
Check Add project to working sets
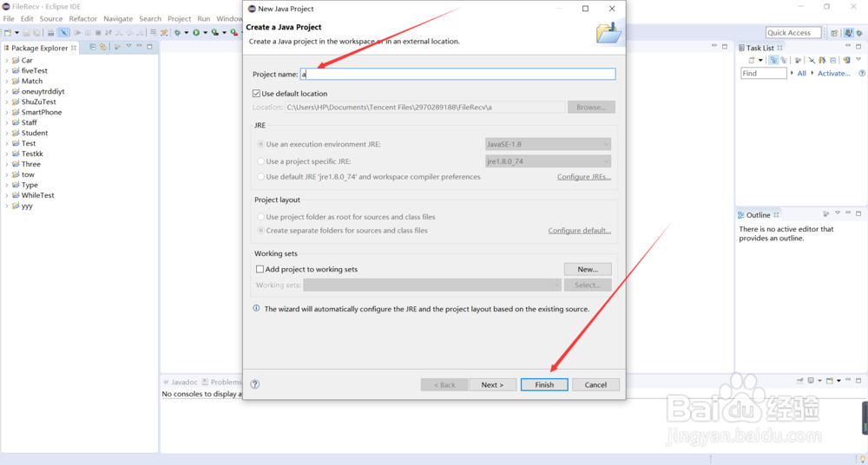260,269
